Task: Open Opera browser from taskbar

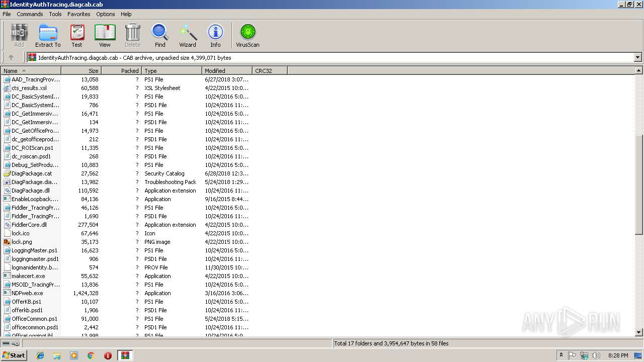Action: click(x=108, y=355)
